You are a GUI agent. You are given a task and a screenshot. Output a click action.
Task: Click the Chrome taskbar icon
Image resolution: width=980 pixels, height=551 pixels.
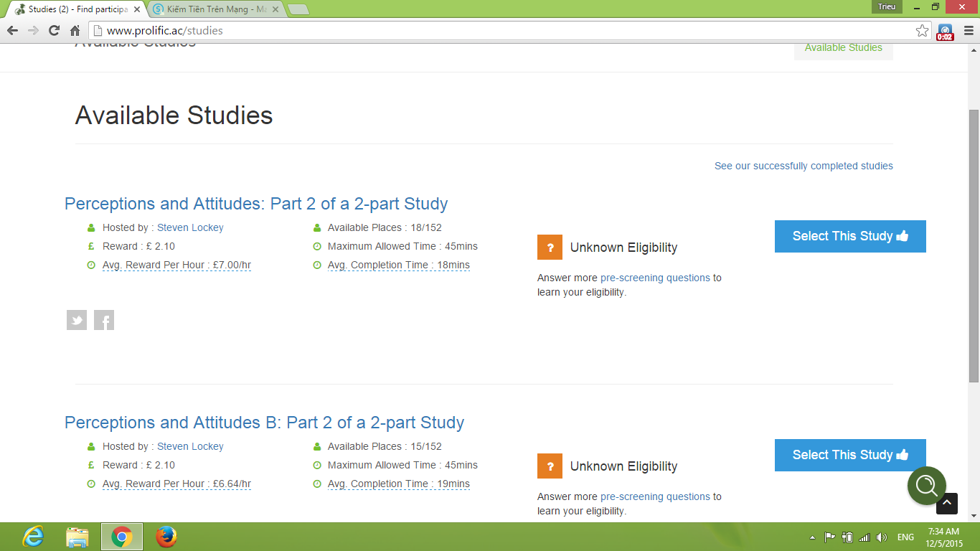(122, 537)
